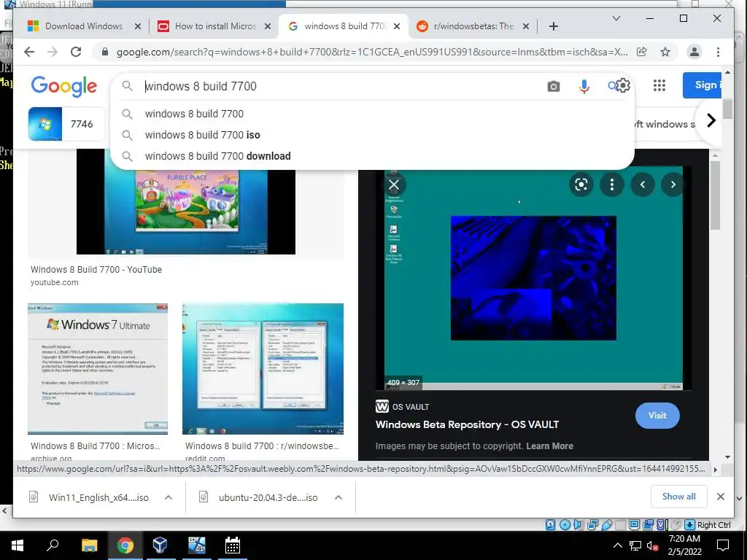747x560 pixels.
Task: Click VirtualBox shared folders icon
Action: pos(620,525)
